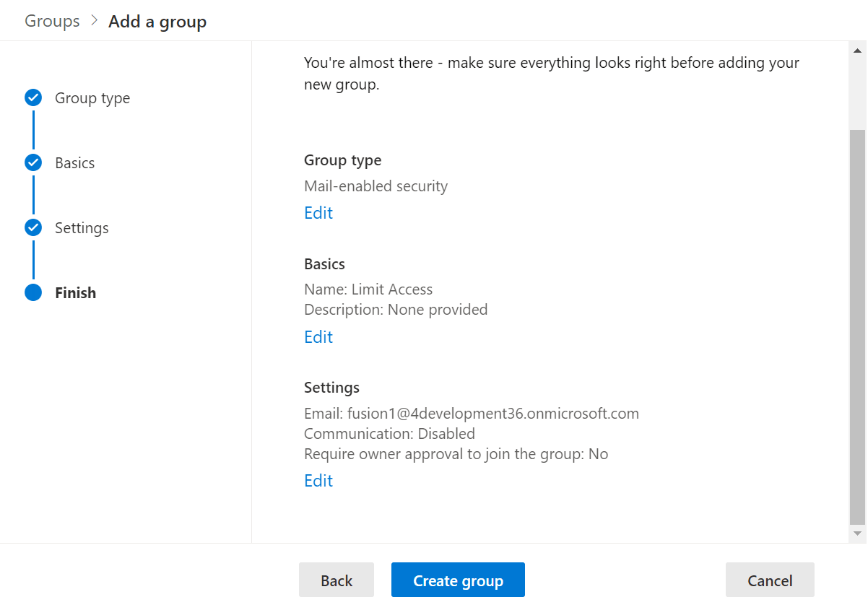Viewport: 868px width, 610px height.
Task: Click the Back button
Action: (x=336, y=580)
